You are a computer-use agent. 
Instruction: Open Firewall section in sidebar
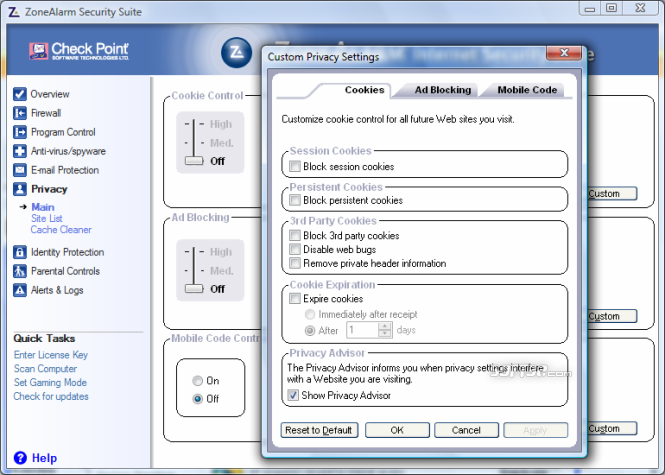(x=46, y=113)
